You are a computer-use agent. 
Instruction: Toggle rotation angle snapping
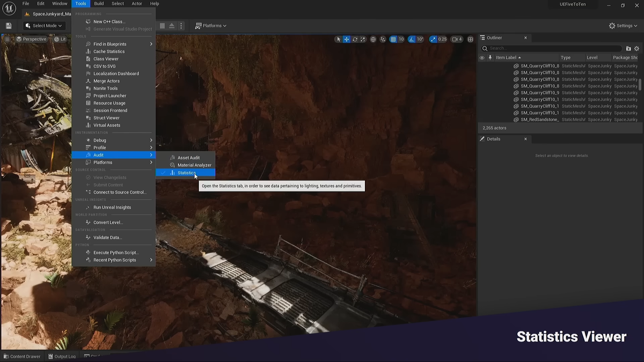pos(412,39)
